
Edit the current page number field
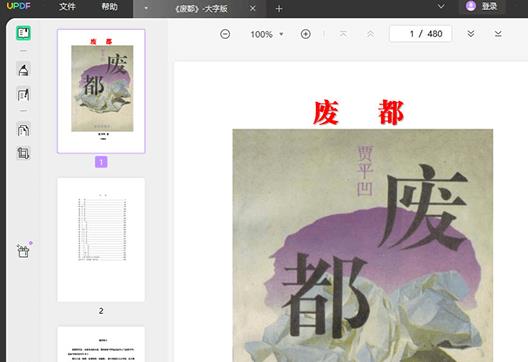tap(420, 34)
